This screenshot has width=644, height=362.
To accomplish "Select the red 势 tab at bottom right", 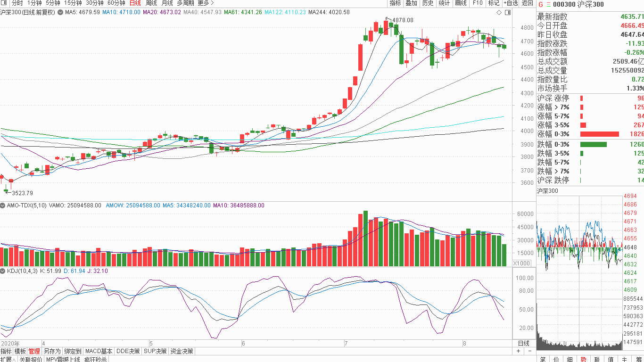I will click(584, 359).
